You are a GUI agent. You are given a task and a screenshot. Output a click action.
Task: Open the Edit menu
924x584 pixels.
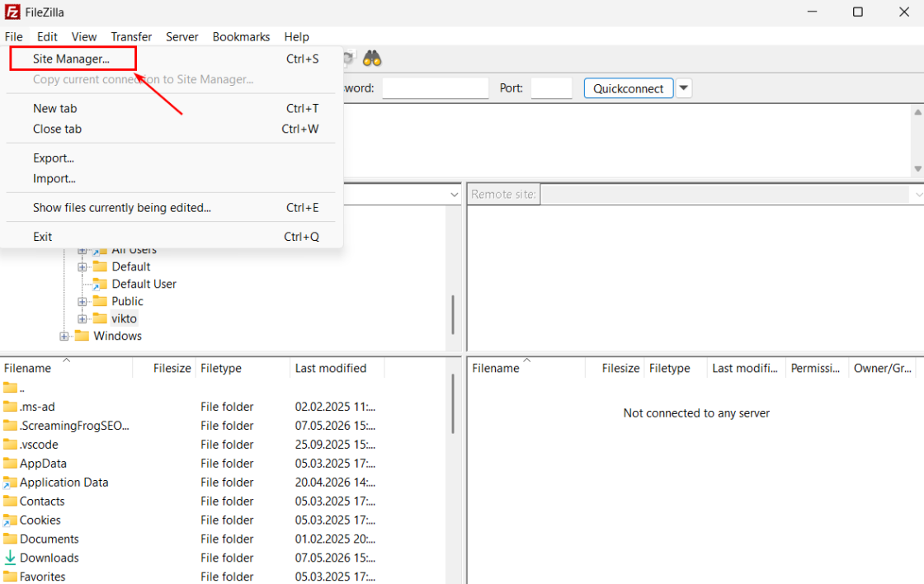click(x=47, y=36)
